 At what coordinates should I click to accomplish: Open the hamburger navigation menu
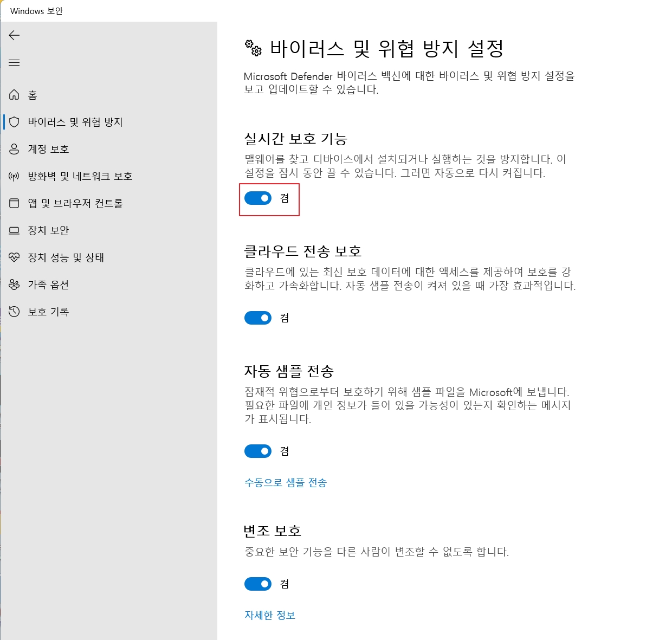15,62
